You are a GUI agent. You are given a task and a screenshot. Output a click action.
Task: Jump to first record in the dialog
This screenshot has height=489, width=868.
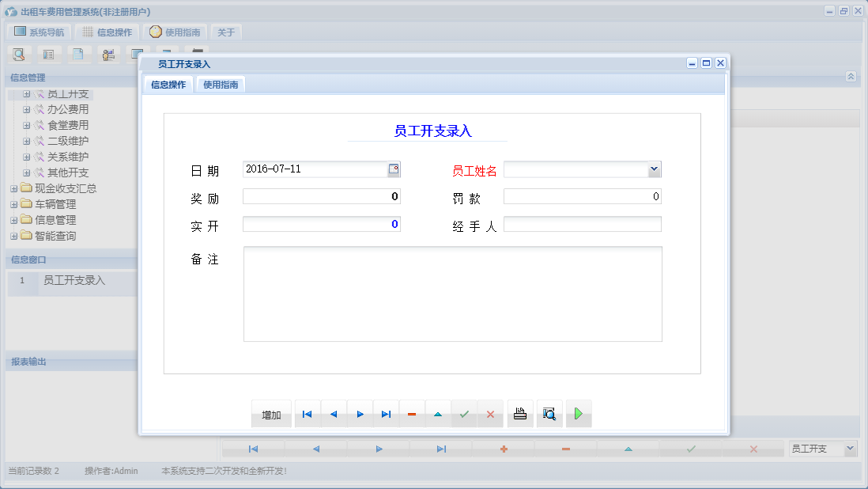click(308, 414)
